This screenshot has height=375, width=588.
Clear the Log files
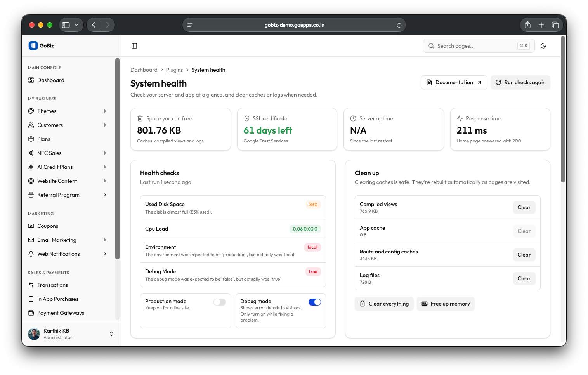tap(524, 278)
